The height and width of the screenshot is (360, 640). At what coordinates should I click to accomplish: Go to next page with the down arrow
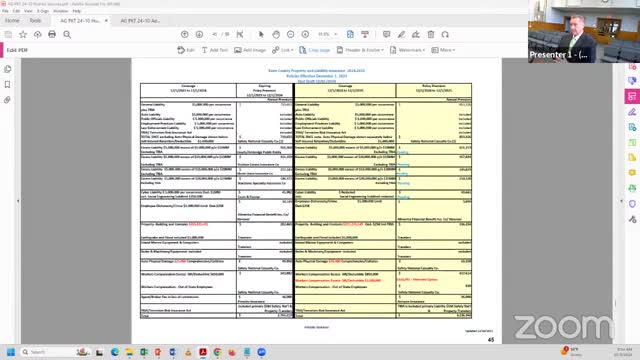click(x=199, y=34)
